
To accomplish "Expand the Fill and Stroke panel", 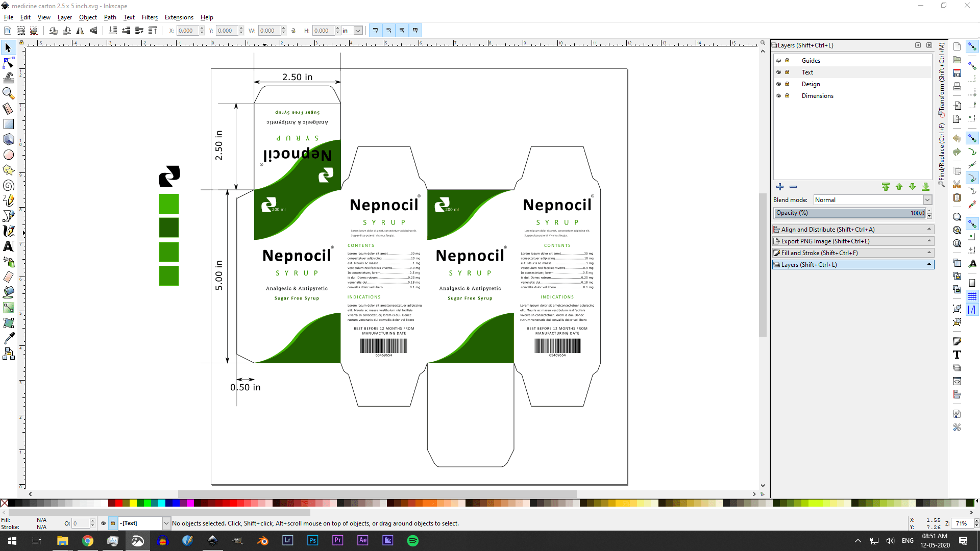I will coord(852,253).
